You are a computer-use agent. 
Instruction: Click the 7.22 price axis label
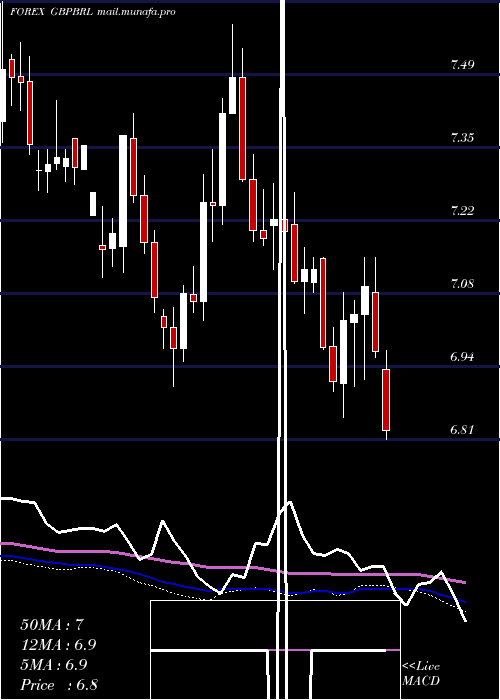(x=462, y=211)
